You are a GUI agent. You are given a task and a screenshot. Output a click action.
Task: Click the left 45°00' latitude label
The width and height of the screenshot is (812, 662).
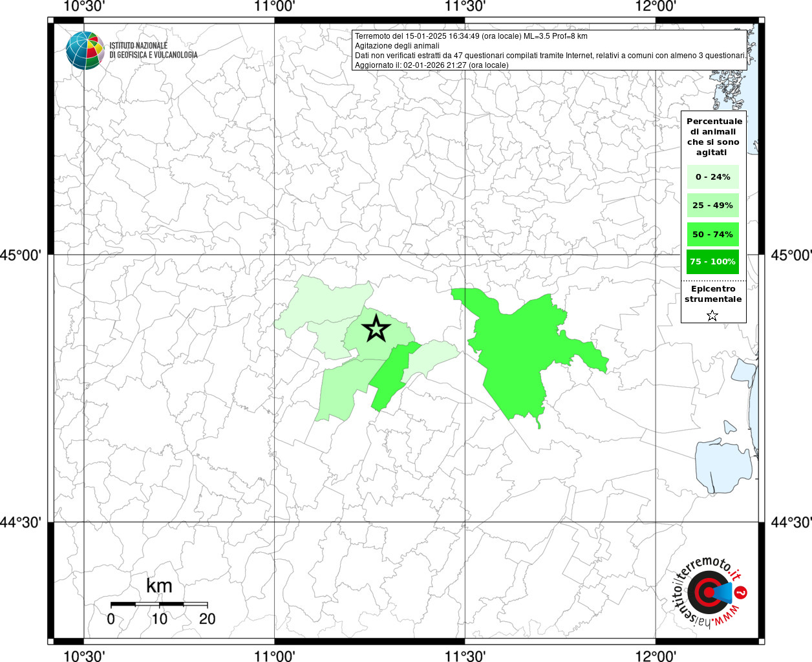coord(21,255)
